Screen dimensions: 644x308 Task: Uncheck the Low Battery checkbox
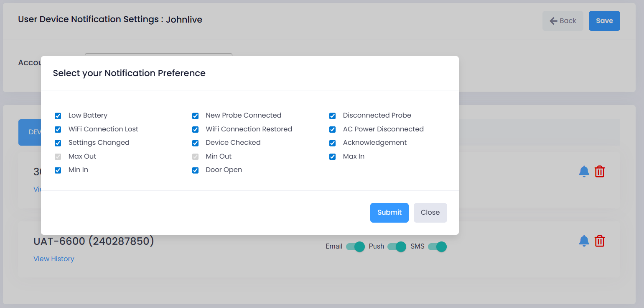58,116
